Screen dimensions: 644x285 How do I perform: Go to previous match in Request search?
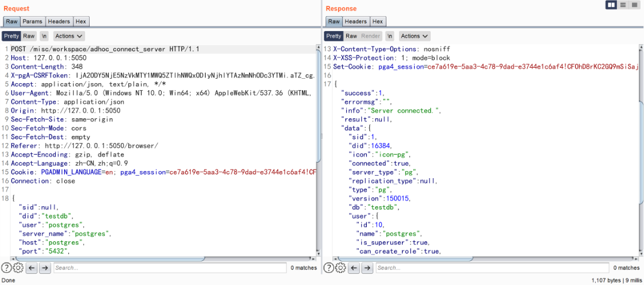click(32, 268)
